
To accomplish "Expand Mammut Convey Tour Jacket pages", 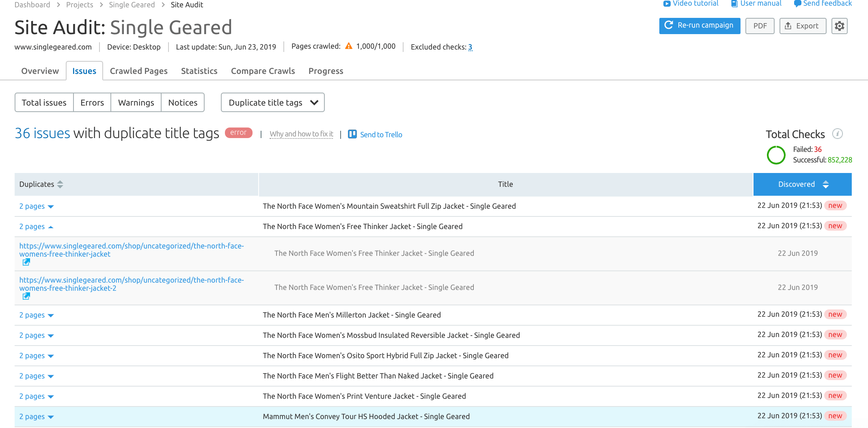I will click(x=37, y=417).
